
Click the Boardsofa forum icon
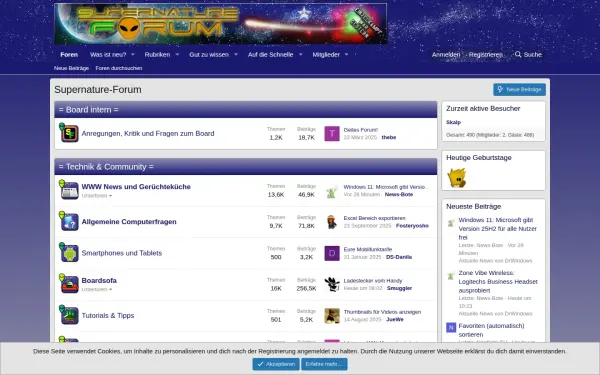click(x=69, y=284)
